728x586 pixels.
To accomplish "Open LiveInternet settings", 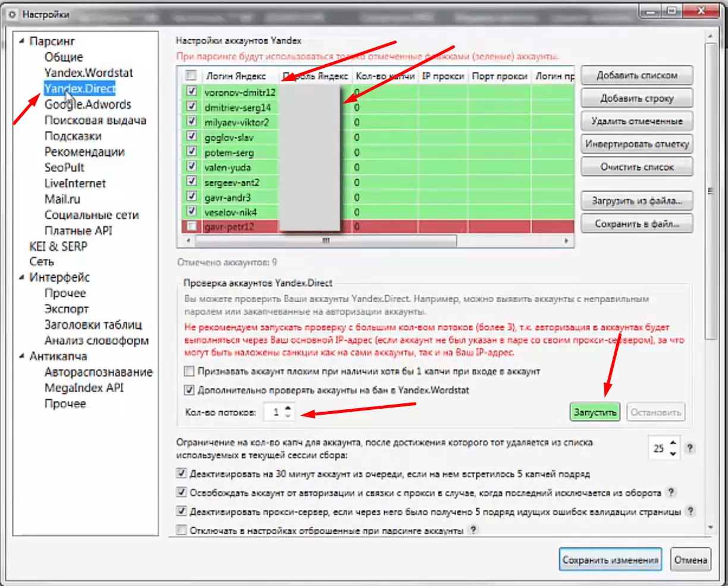I will coord(75,183).
